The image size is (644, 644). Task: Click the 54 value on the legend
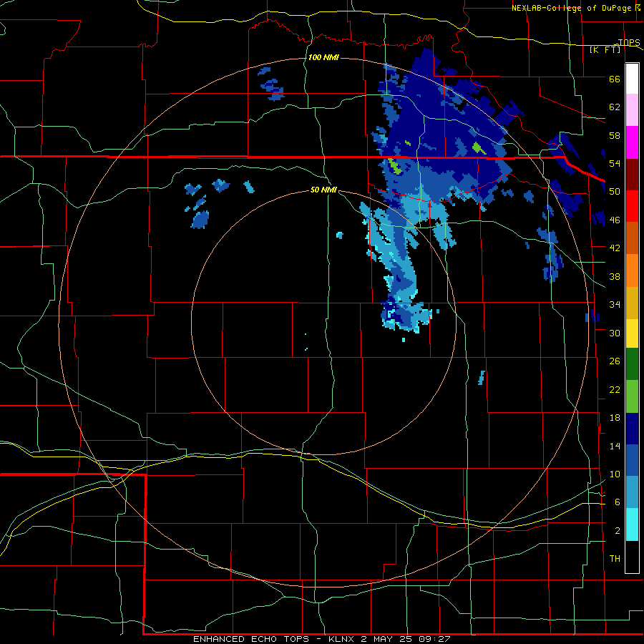(x=615, y=163)
